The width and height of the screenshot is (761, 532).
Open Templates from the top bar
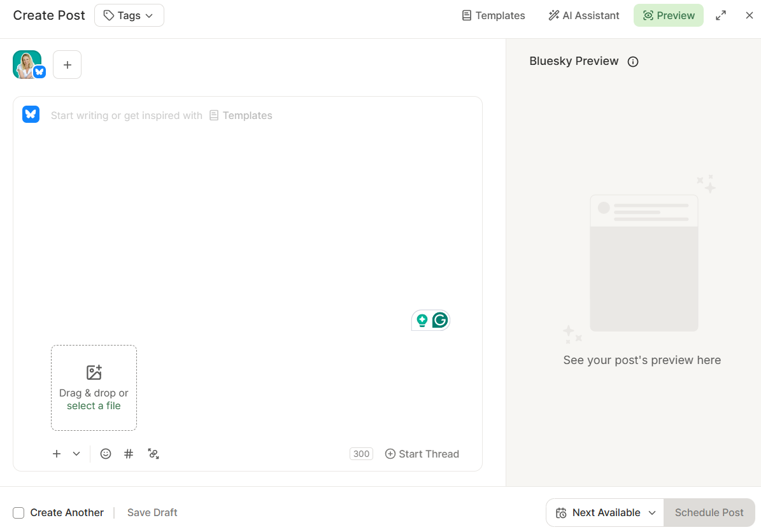click(493, 15)
